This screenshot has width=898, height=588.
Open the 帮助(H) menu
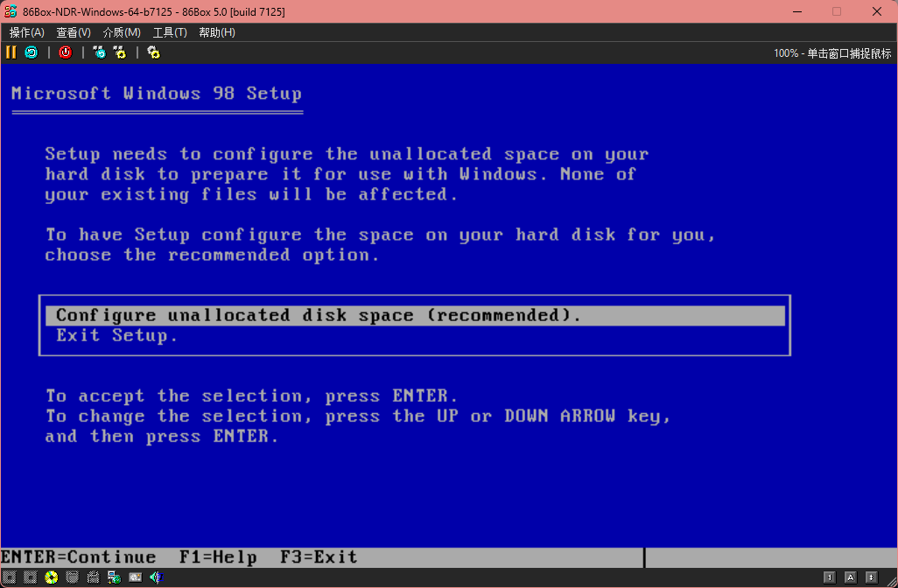[x=216, y=32]
